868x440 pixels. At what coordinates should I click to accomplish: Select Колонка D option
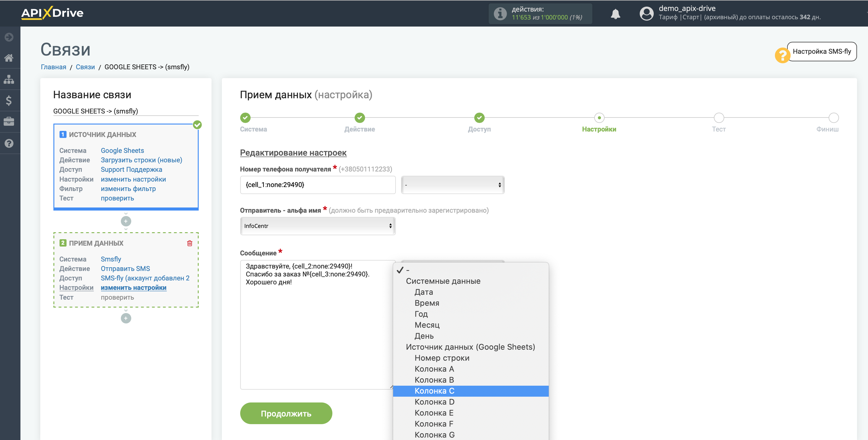(471, 402)
